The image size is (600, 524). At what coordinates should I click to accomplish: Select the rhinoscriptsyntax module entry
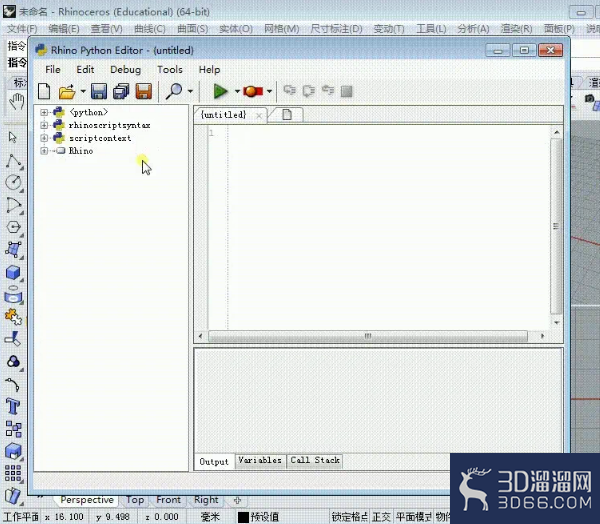point(109,125)
